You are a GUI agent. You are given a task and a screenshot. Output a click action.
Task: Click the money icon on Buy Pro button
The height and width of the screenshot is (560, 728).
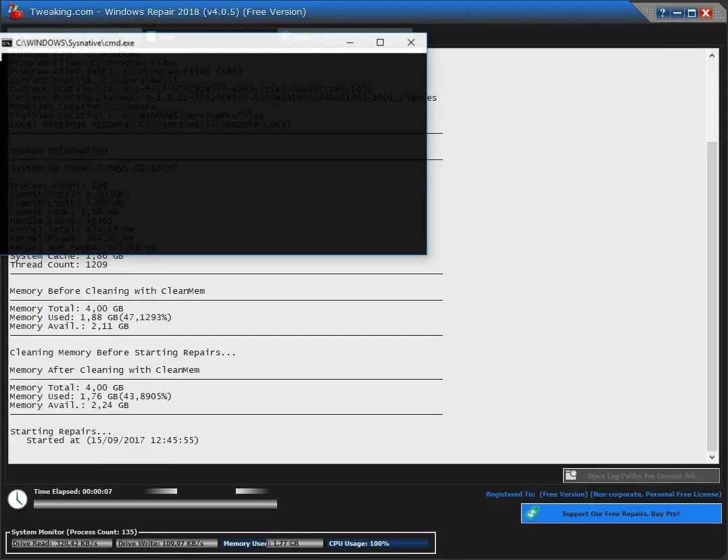pos(531,513)
